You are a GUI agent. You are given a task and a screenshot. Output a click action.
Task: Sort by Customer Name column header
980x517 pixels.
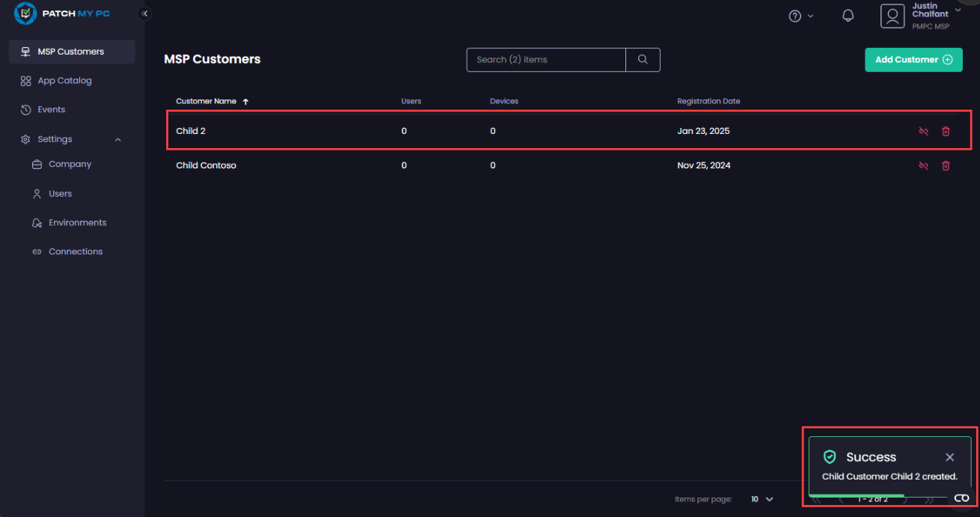[x=206, y=102]
